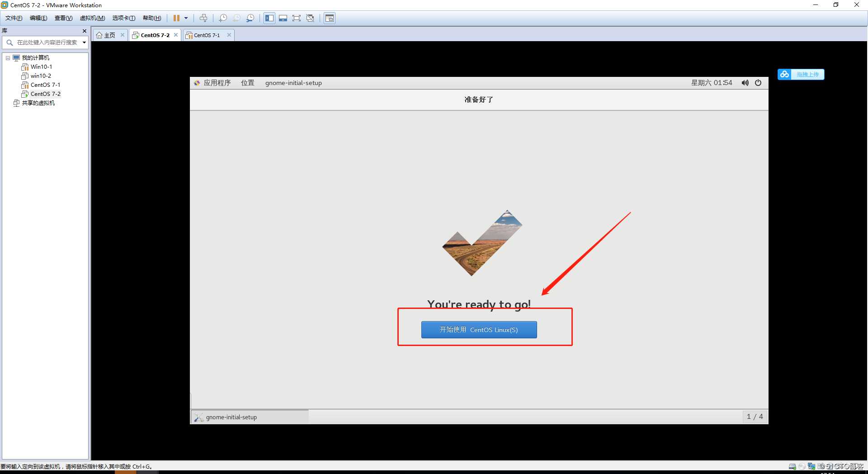
Task: Close the CentOS 7-1 tab
Action: click(229, 35)
